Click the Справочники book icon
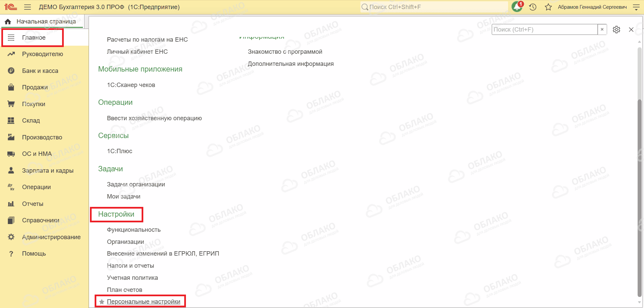Viewport: 644px width, 308px height. point(11,220)
